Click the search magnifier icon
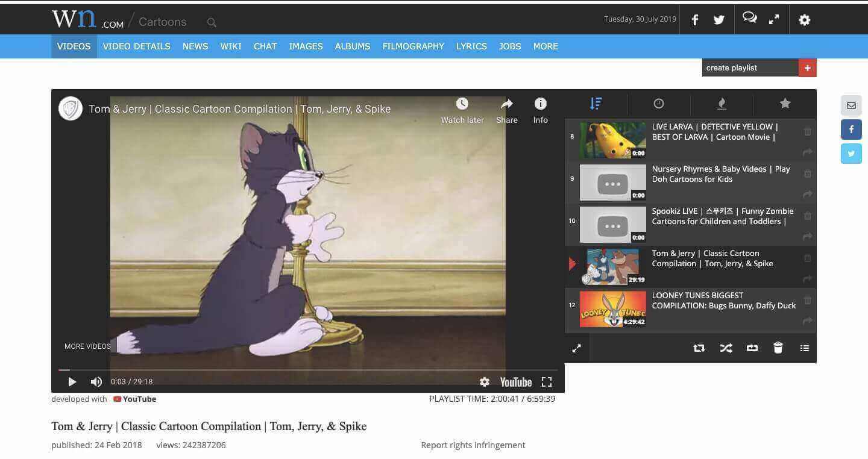The height and width of the screenshot is (459, 868). pos(212,23)
